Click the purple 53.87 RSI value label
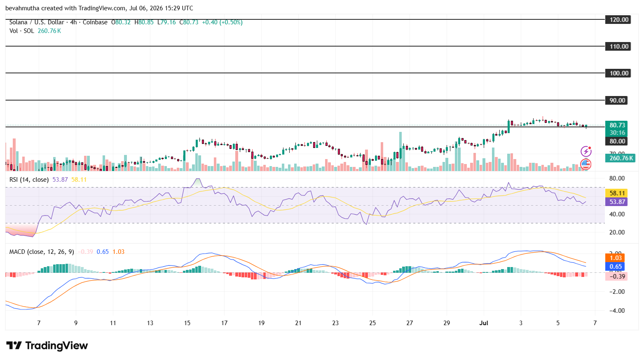The image size is (644, 361). [616, 202]
